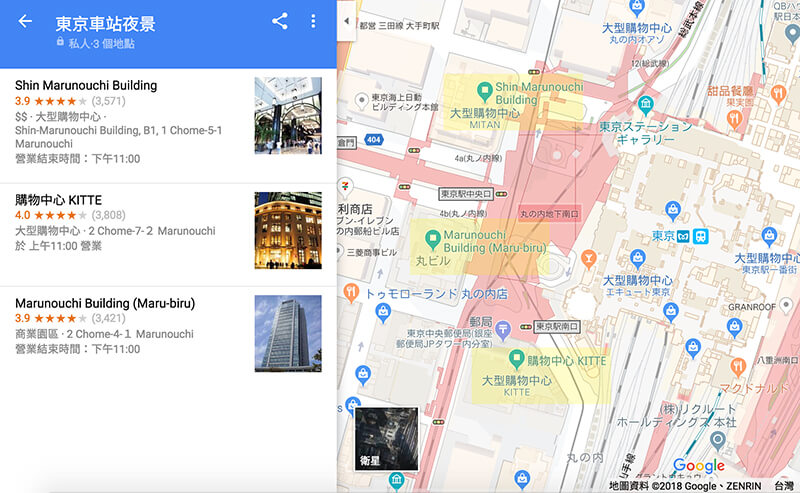
Task: Click the 丸の内地下南口 exit label
Action: pos(549,214)
